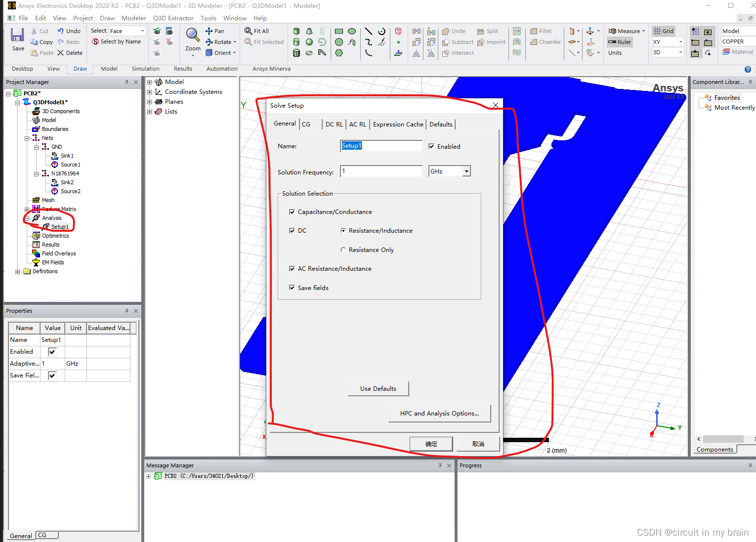Draw a sphere primitive
The width and height of the screenshot is (756, 542).
pos(309,42)
